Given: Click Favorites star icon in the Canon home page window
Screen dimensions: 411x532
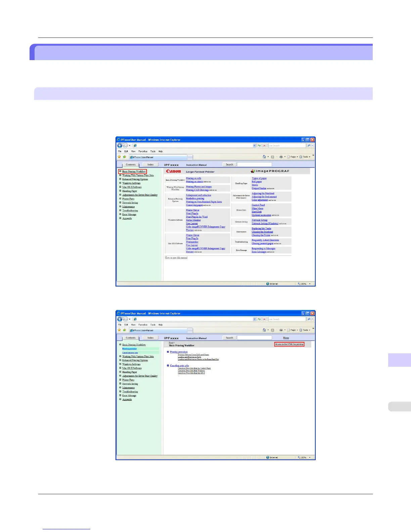Looking at the screenshot, I should click(119, 157).
